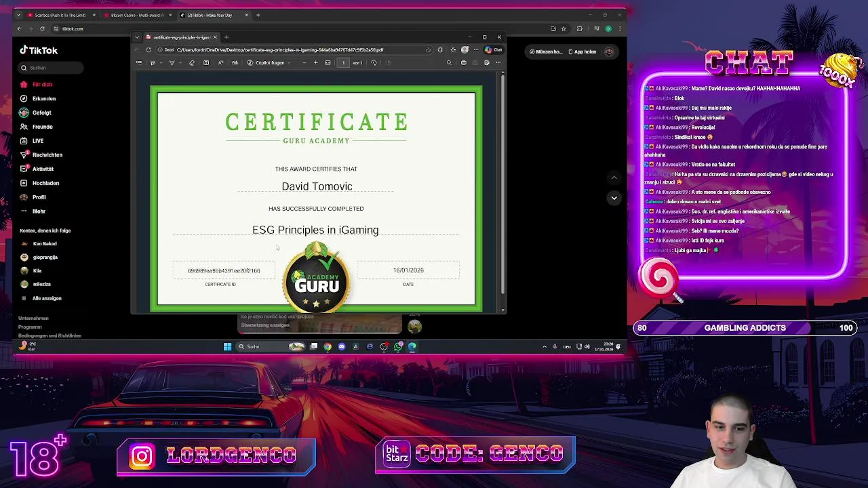This screenshot has width=868, height=488.
Task: Search within the PDF document
Action: (449, 63)
